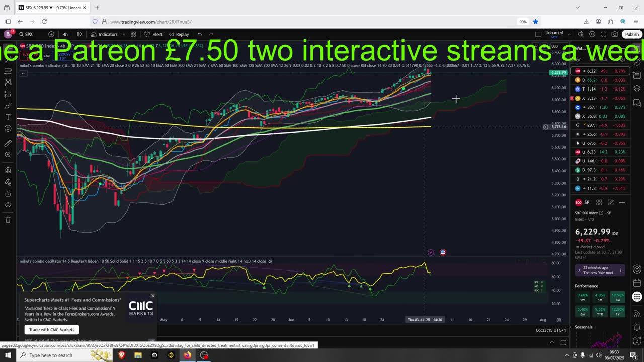Screen dimensions: 644x362
Task: Click the YTD performance tile
Action: [x=600, y=311]
